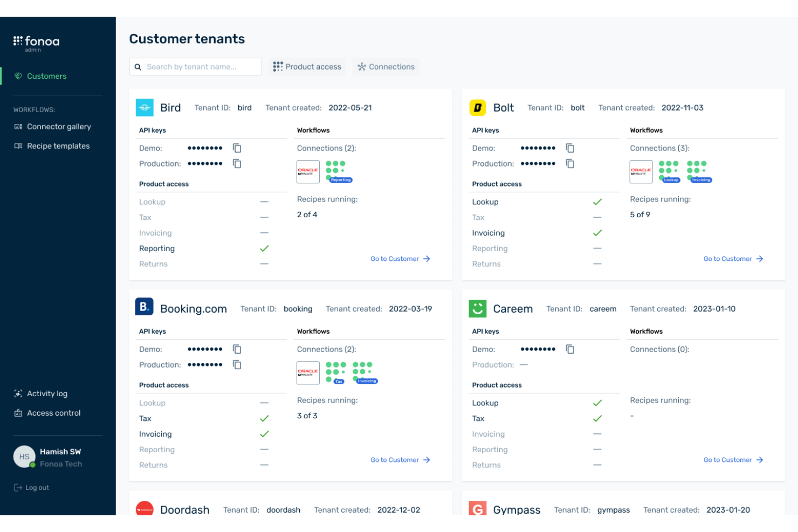Open Bird's Reporting connection icon
This screenshot has width=798, height=532.
pyautogui.click(x=339, y=171)
